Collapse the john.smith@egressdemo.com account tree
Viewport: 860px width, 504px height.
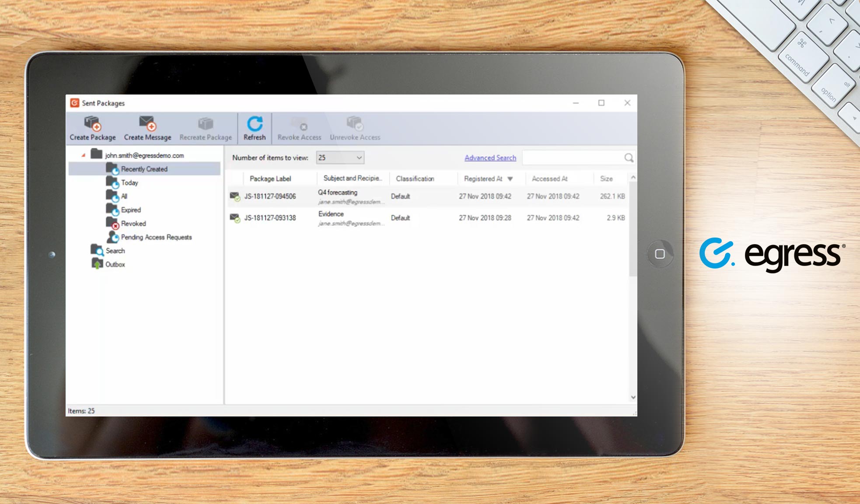click(82, 154)
